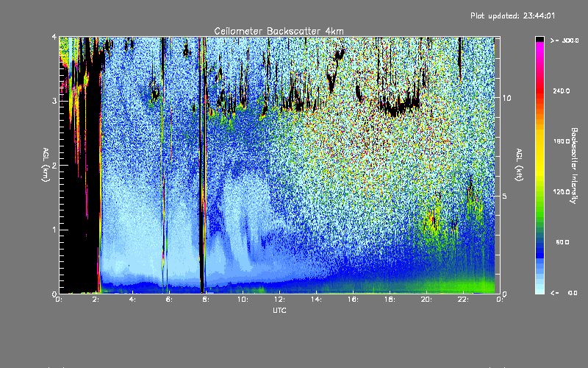
Task: Click the '1' km tick on left axis
Action: point(54,230)
